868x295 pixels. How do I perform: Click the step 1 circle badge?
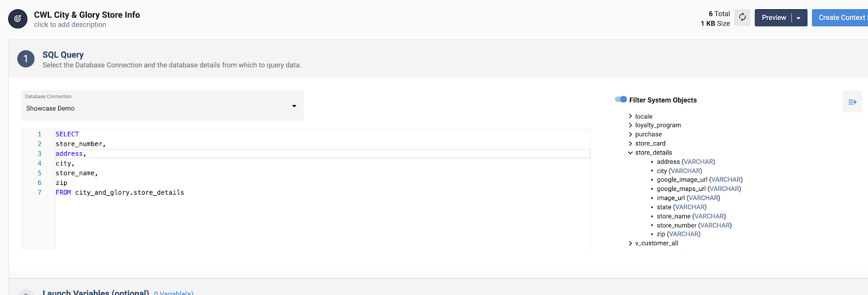(25, 59)
